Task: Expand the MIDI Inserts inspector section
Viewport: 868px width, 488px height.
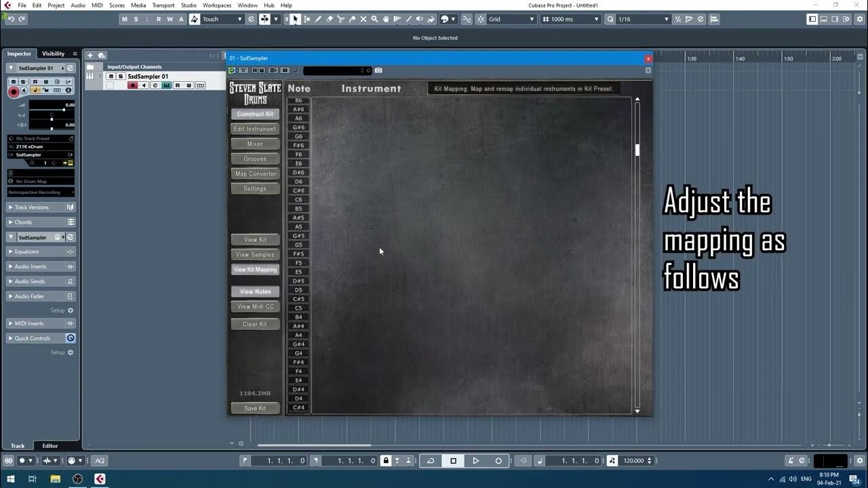Action: coord(41,323)
